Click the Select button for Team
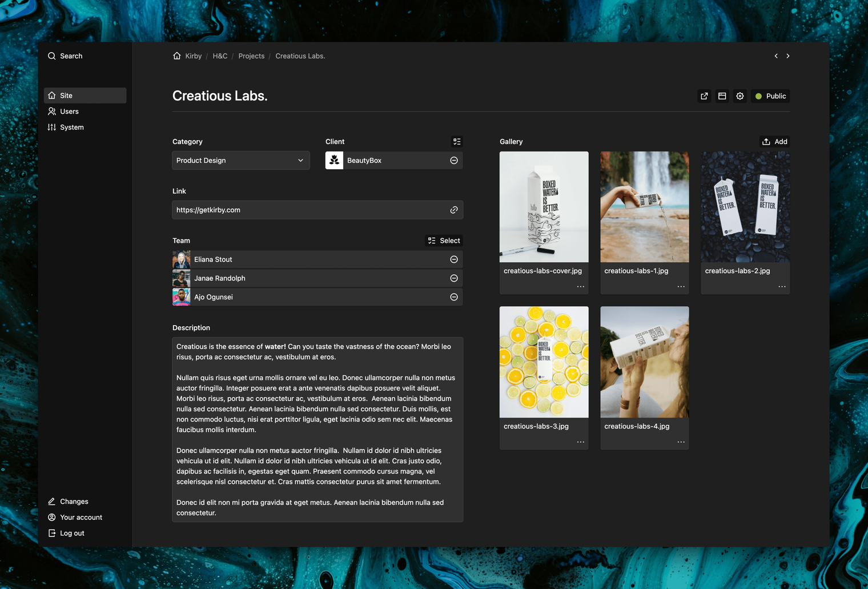The width and height of the screenshot is (868, 589). (x=444, y=241)
